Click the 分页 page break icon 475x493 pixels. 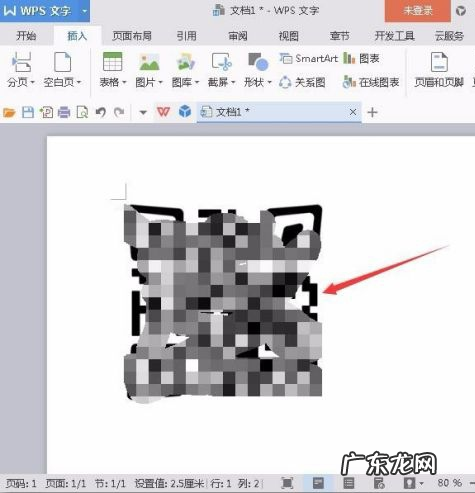pyautogui.click(x=22, y=62)
